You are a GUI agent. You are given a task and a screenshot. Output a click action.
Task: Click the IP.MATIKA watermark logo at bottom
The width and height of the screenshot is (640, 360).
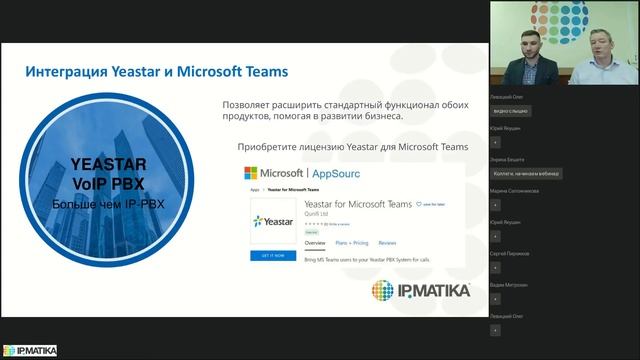30,351
